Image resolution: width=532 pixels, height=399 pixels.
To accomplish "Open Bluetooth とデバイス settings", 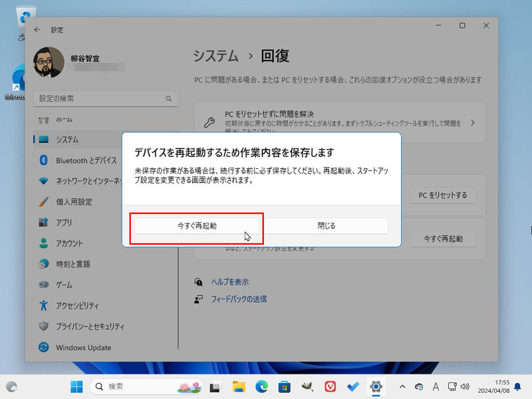I will (78, 160).
